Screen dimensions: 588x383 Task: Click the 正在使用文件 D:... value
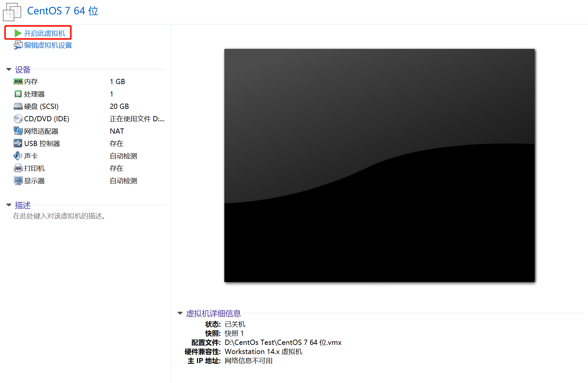pos(137,119)
